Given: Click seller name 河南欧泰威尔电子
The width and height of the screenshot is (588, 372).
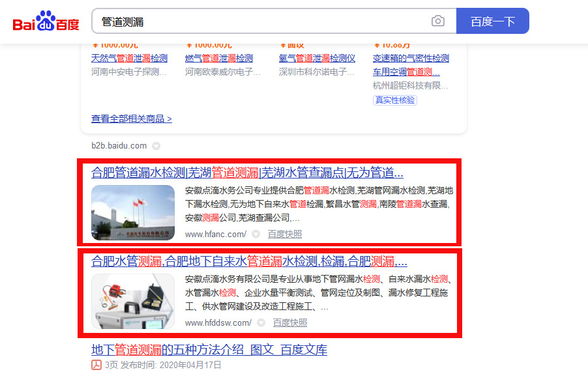Looking at the screenshot, I should pos(222,72).
